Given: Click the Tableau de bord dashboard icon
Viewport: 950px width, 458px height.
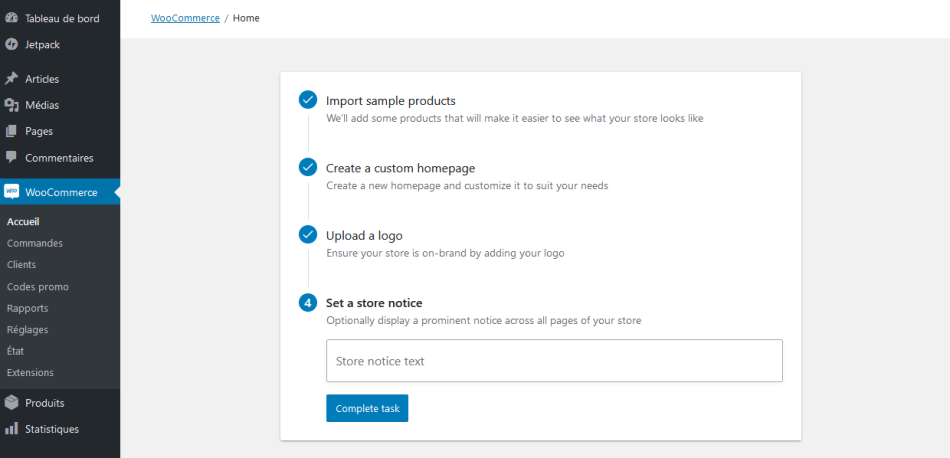Looking at the screenshot, I should point(11,18).
